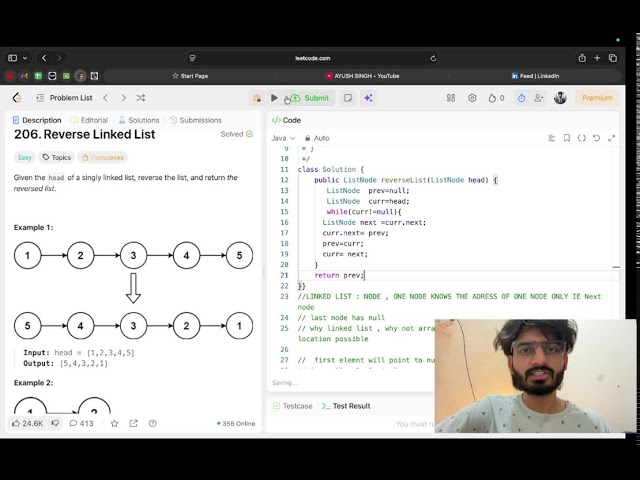Click the invite user icon

tap(539, 98)
